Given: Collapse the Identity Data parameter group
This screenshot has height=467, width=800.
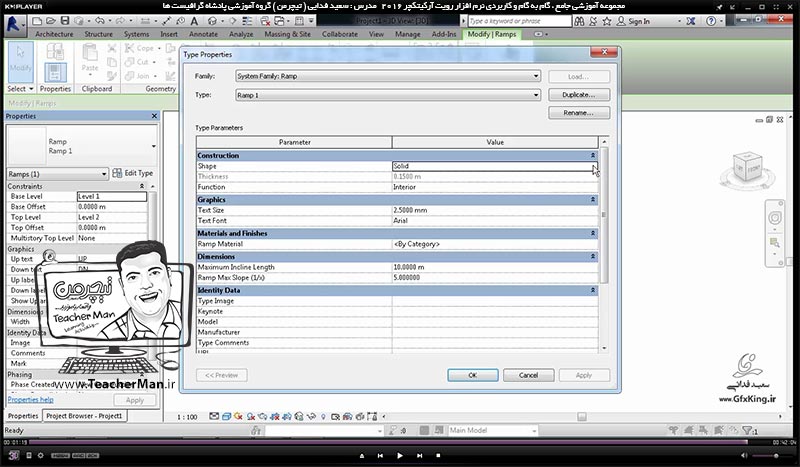Looking at the screenshot, I should 593,290.
